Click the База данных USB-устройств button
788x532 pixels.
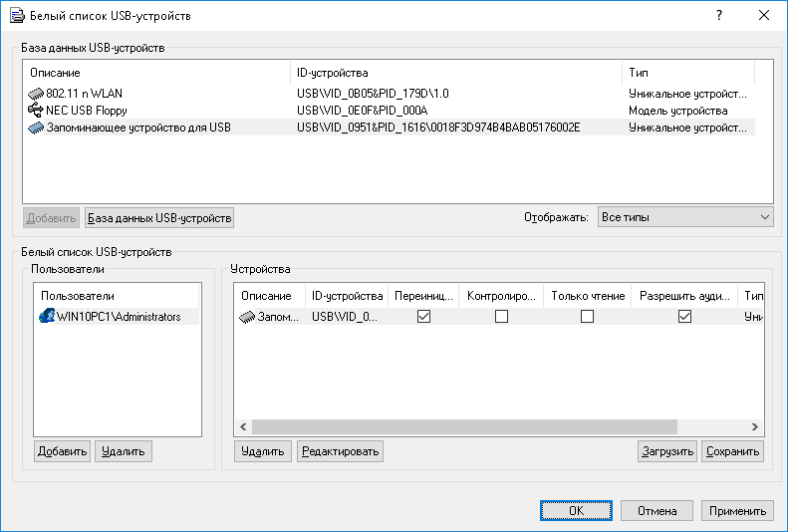click(x=159, y=218)
